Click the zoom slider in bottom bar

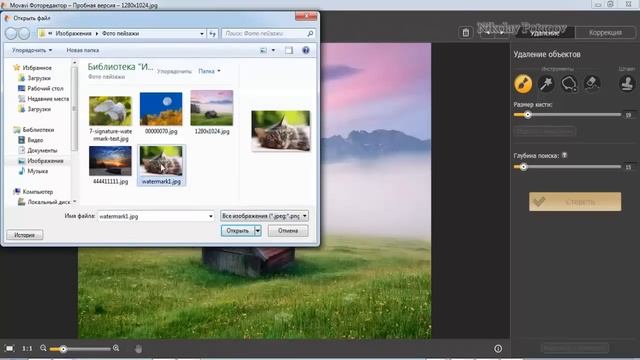coord(80,349)
